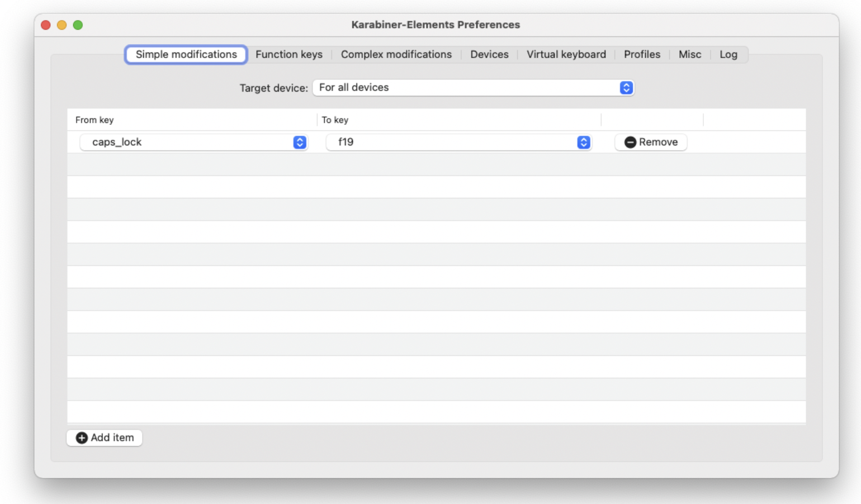861x504 pixels.
Task: Open the f19 To key dropdown
Action: [x=458, y=142]
